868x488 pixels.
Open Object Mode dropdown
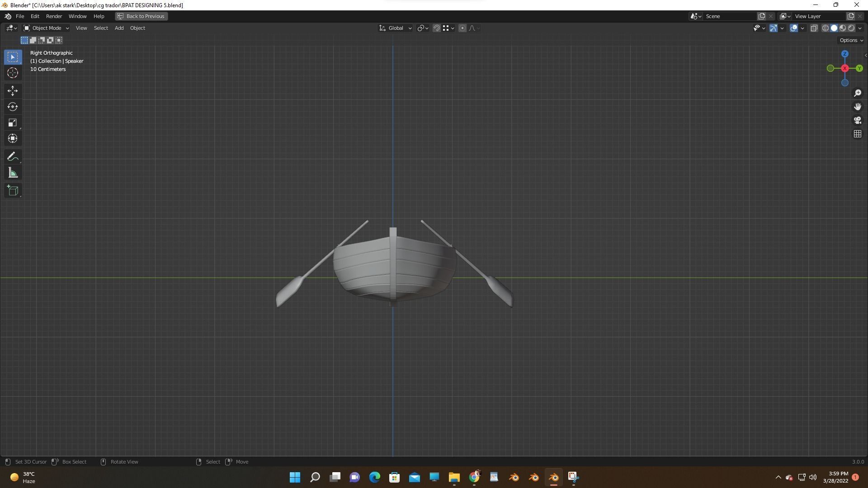click(46, 28)
